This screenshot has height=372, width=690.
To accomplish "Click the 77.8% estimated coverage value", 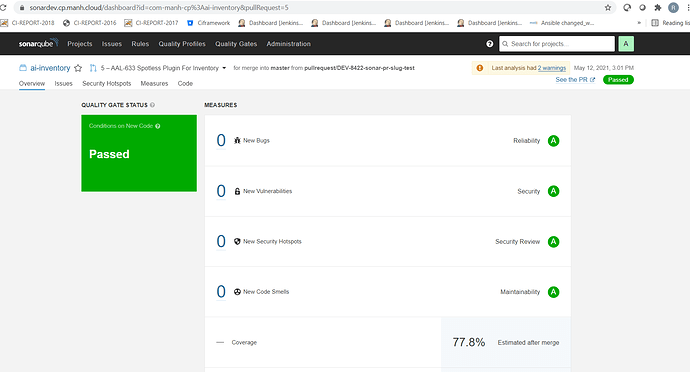I will [x=469, y=342].
